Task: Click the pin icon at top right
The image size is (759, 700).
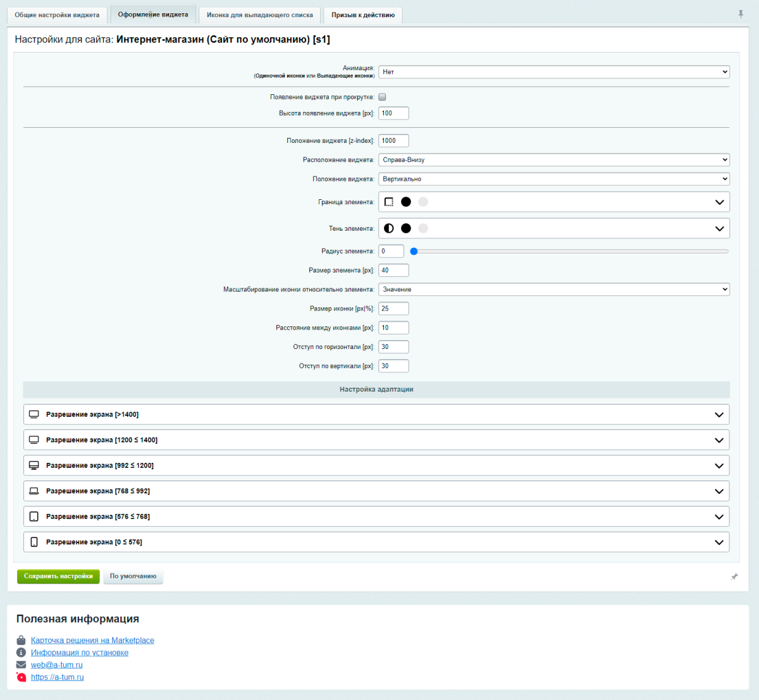Action: (741, 14)
